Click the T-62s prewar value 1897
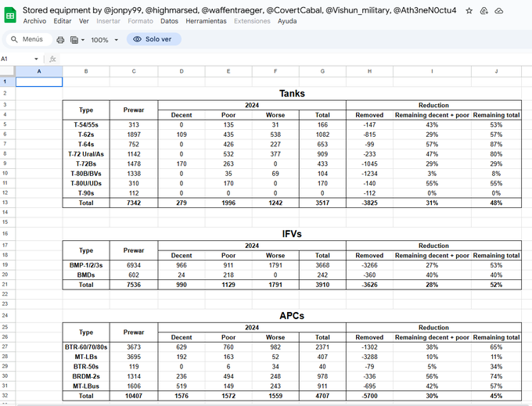This screenshot has width=532, height=406. [134, 135]
